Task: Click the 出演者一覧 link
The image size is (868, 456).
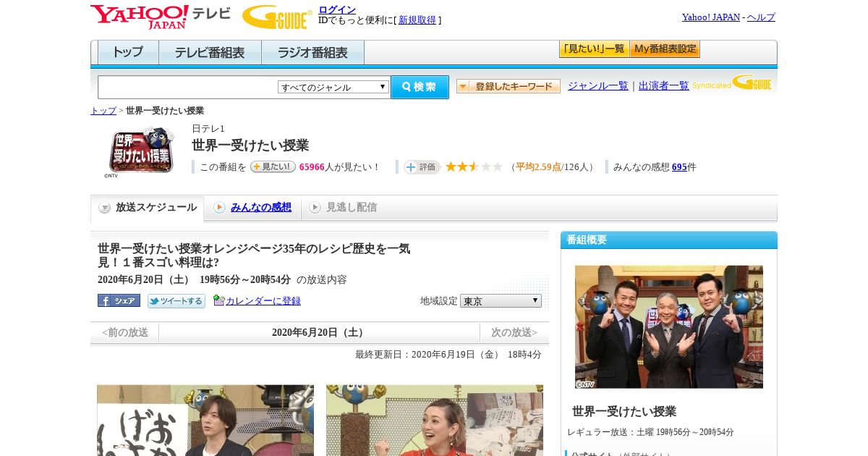Action: (664, 86)
